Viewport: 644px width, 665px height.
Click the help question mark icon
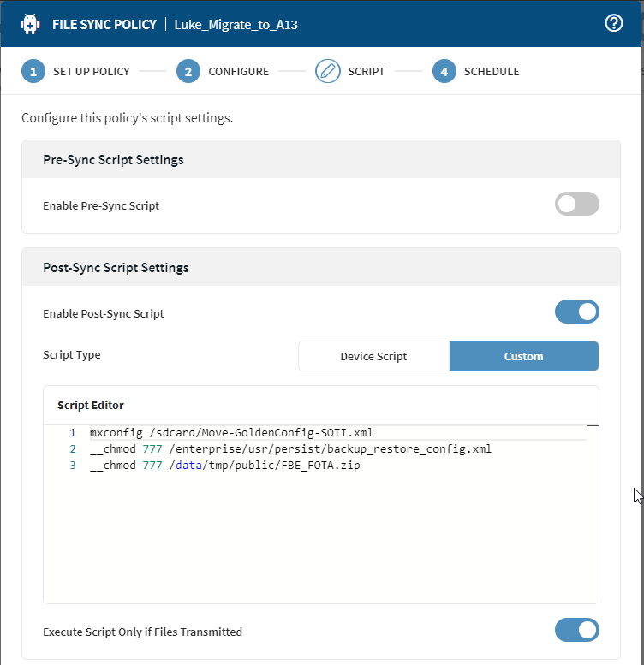tap(613, 24)
